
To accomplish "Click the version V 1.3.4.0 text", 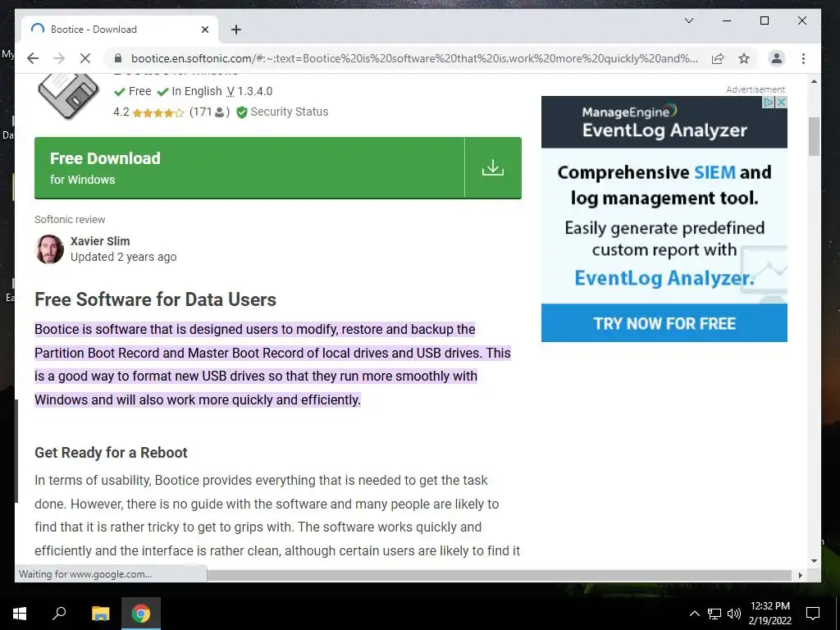I will pyautogui.click(x=249, y=91).
